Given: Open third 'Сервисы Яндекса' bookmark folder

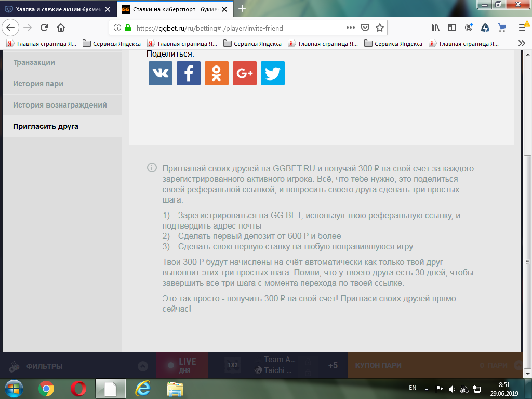Looking at the screenshot, I should [x=393, y=44].
